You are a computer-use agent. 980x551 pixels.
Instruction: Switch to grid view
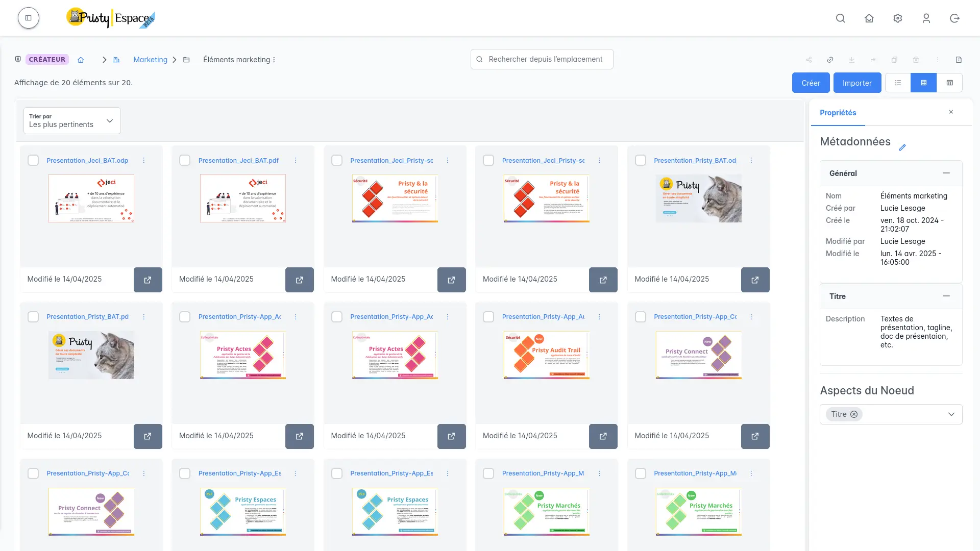coord(924,83)
